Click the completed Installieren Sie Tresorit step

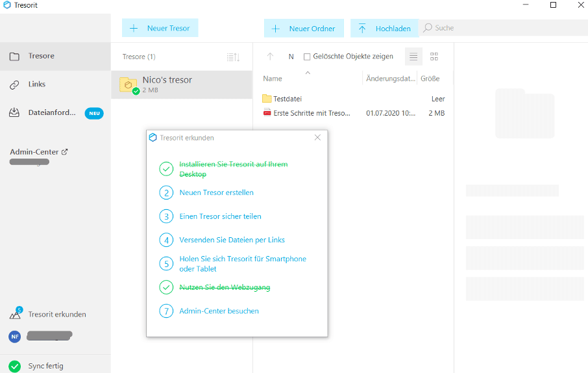point(233,169)
